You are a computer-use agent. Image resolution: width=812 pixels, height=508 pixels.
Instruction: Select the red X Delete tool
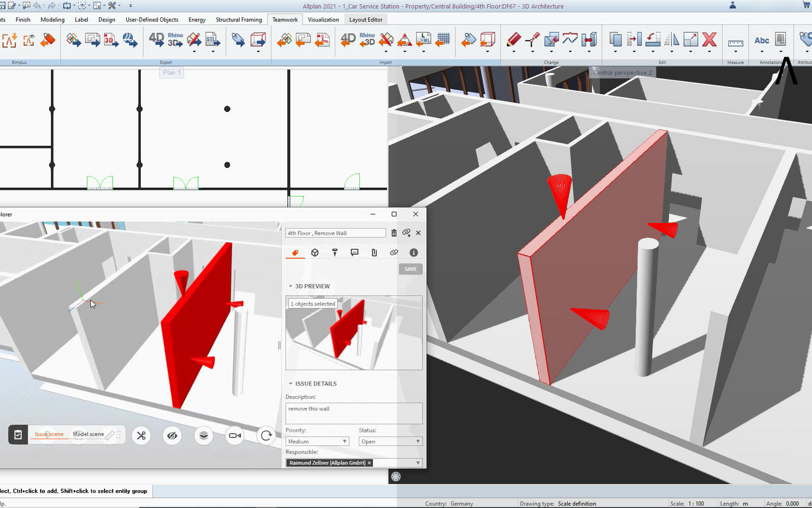[709, 40]
